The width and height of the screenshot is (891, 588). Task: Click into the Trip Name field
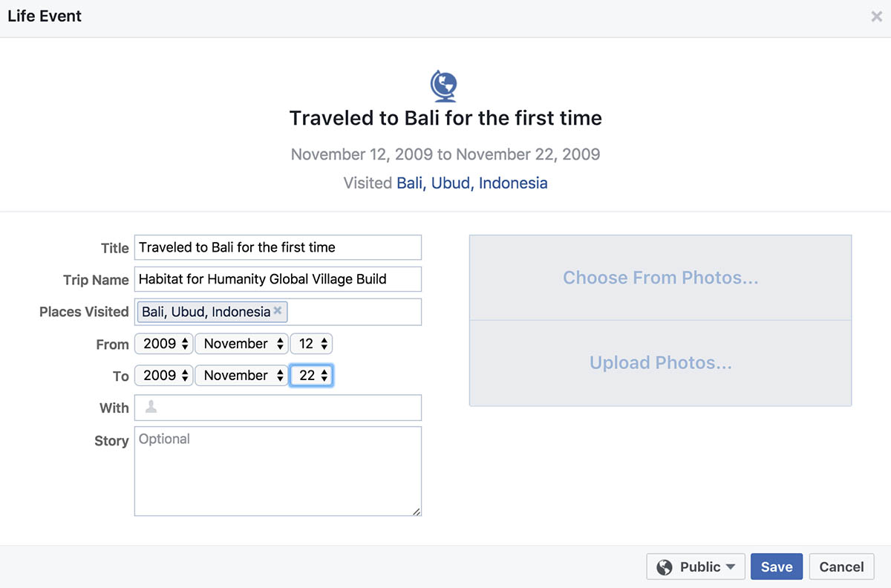[278, 279]
